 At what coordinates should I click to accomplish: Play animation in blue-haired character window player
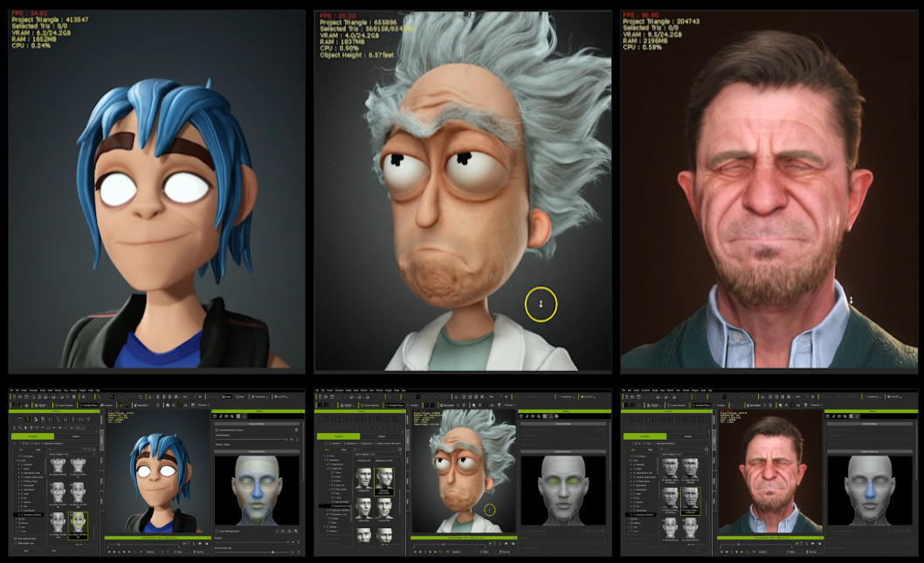119,552
